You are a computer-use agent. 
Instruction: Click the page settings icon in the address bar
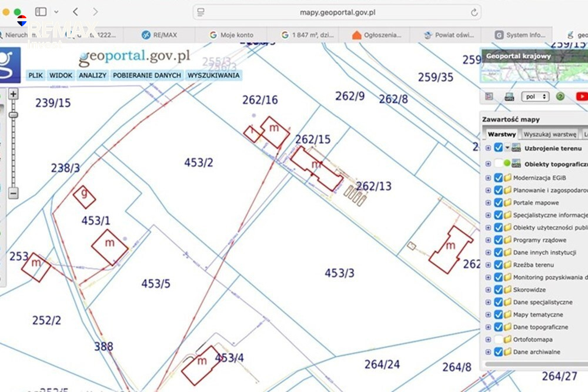click(201, 12)
